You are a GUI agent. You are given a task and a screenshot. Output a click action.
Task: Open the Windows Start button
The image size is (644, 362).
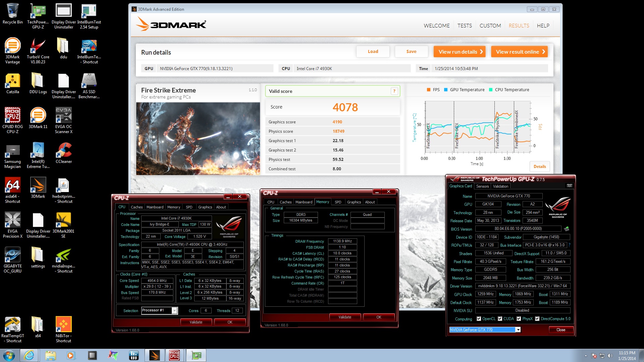(9, 355)
